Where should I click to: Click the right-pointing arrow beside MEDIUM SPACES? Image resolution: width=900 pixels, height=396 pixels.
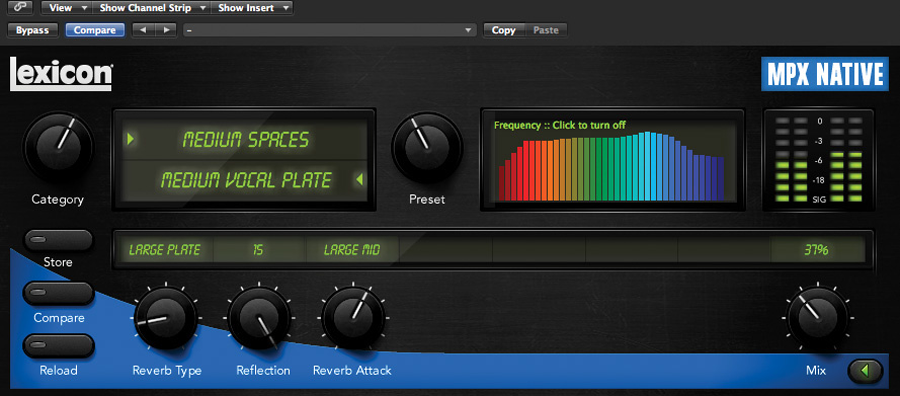pyautogui.click(x=131, y=138)
